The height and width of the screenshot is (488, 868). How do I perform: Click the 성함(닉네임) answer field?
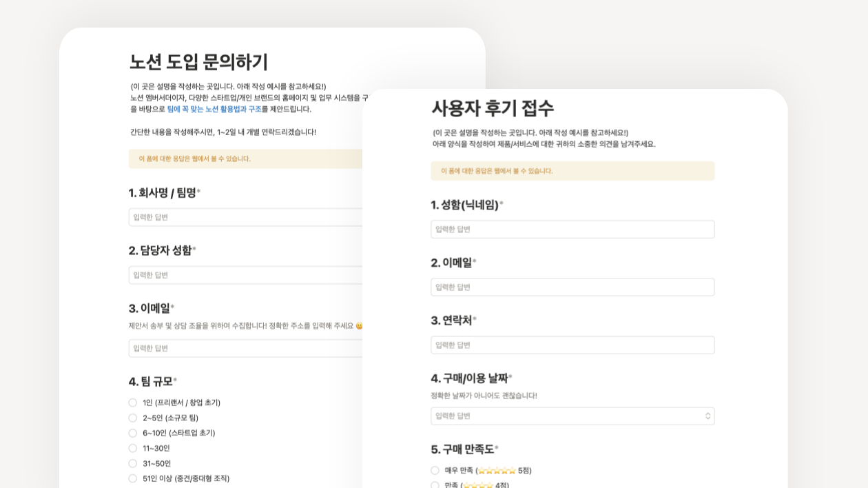572,230
